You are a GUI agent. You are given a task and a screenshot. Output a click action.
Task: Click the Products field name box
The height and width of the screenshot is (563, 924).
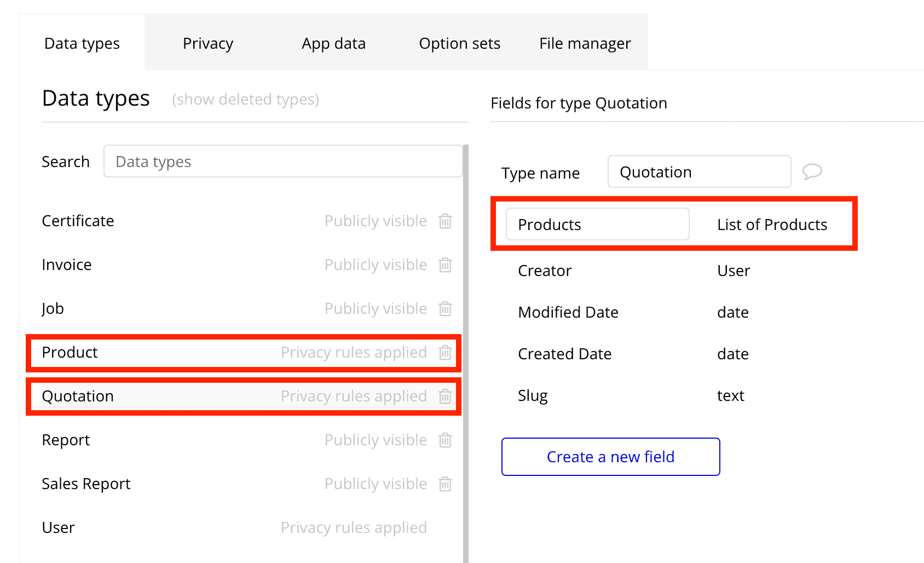(x=597, y=225)
